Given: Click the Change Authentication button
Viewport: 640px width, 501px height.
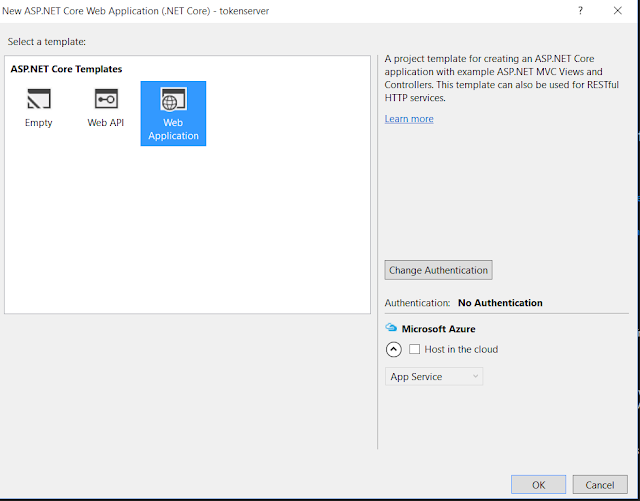Looking at the screenshot, I should click(438, 270).
